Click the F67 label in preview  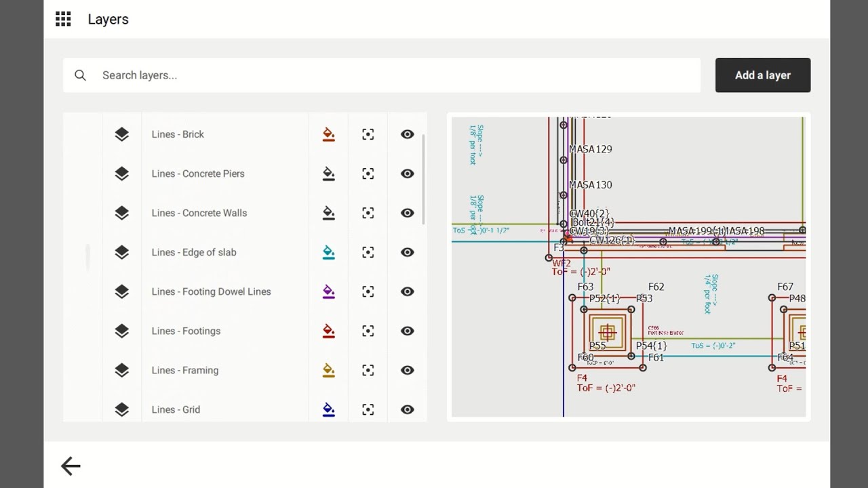click(x=785, y=287)
